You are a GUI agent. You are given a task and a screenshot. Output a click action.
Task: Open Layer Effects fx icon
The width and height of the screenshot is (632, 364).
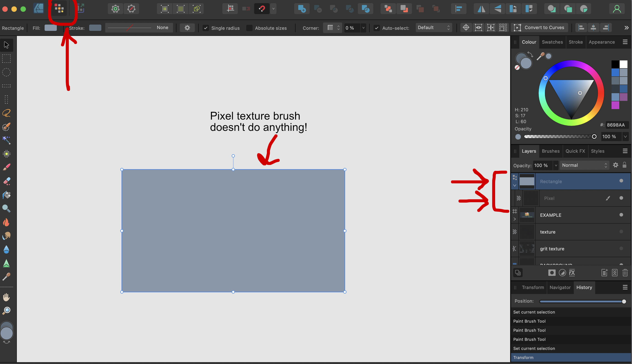pos(572,272)
